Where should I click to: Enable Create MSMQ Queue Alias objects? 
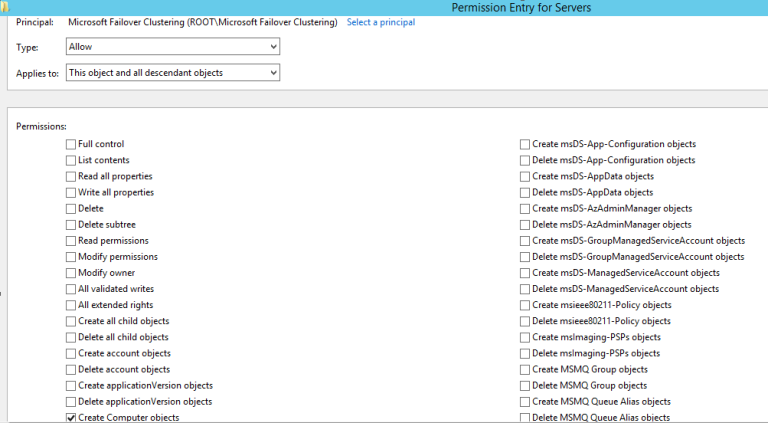tap(525, 402)
